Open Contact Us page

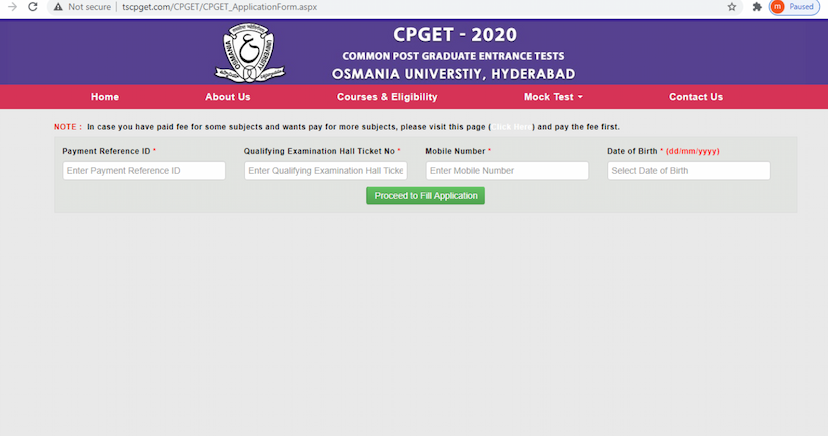click(x=696, y=97)
